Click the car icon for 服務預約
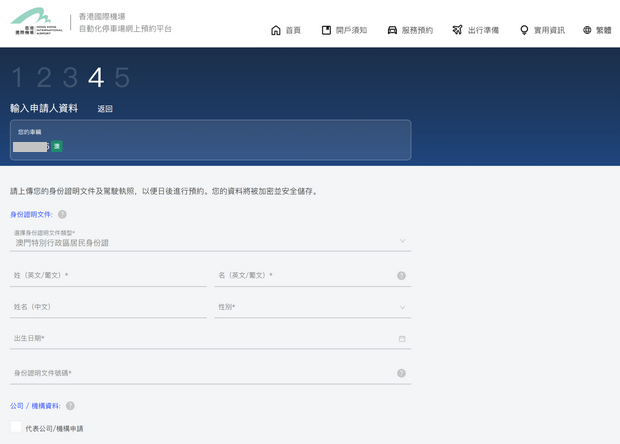620x444 pixels. point(392,30)
